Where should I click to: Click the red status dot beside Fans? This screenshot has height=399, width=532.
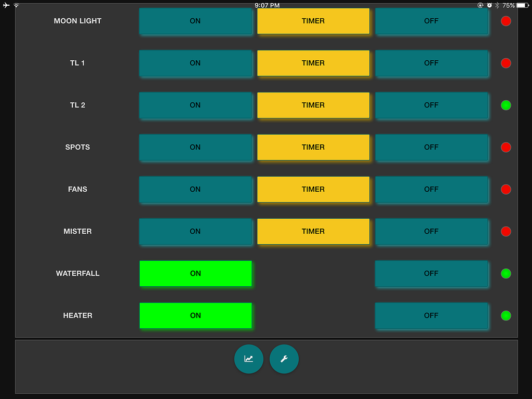click(506, 190)
